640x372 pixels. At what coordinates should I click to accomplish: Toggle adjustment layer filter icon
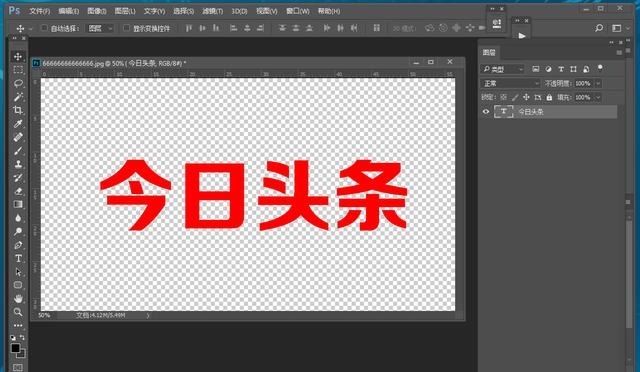click(548, 69)
